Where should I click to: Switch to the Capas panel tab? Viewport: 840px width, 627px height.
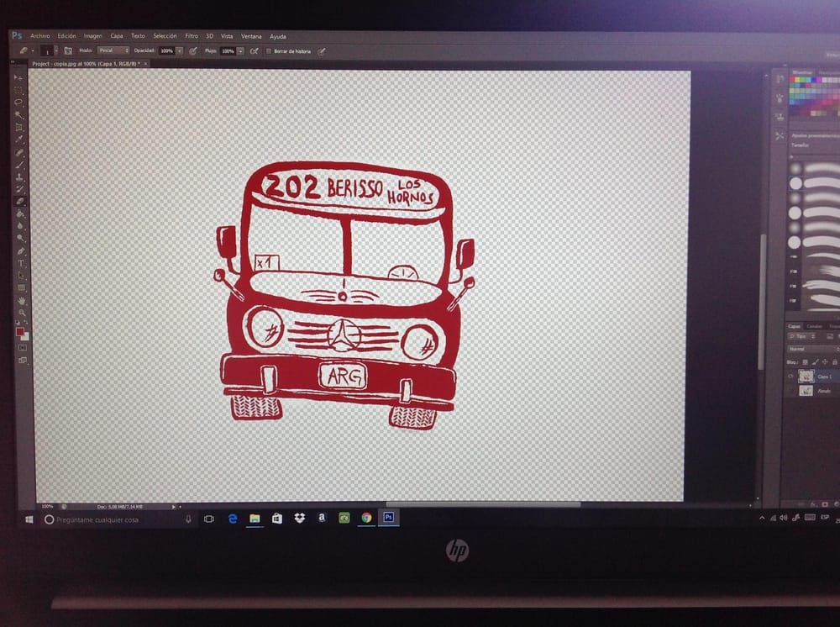(x=794, y=326)
